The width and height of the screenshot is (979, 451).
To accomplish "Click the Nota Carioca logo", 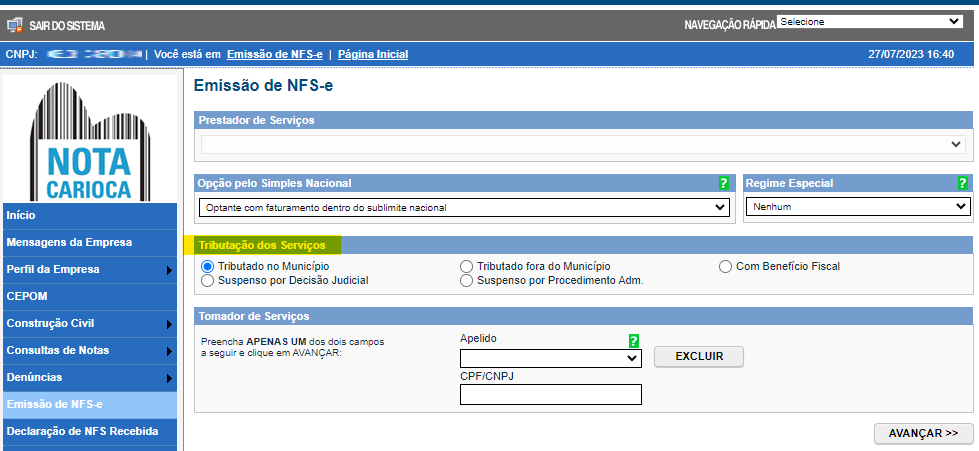I will [89, 142].
